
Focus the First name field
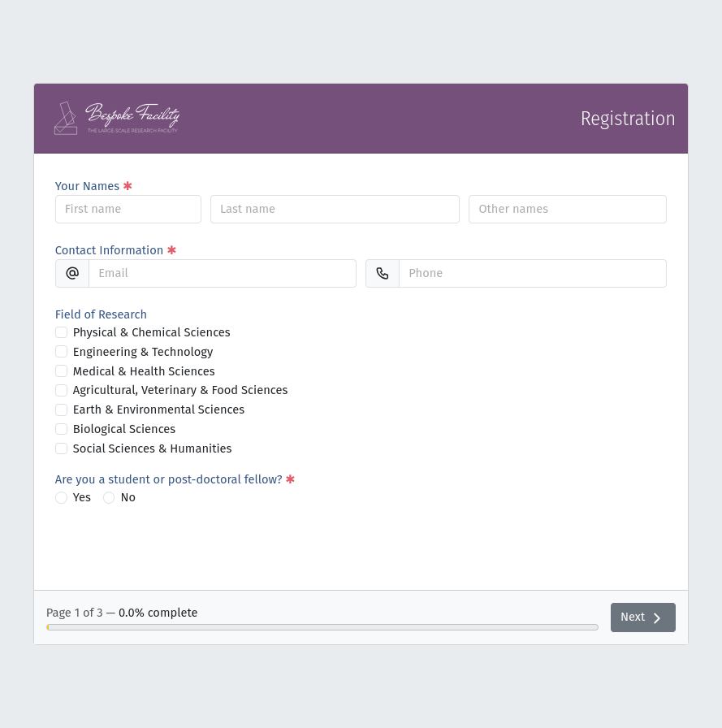point(128,210)
